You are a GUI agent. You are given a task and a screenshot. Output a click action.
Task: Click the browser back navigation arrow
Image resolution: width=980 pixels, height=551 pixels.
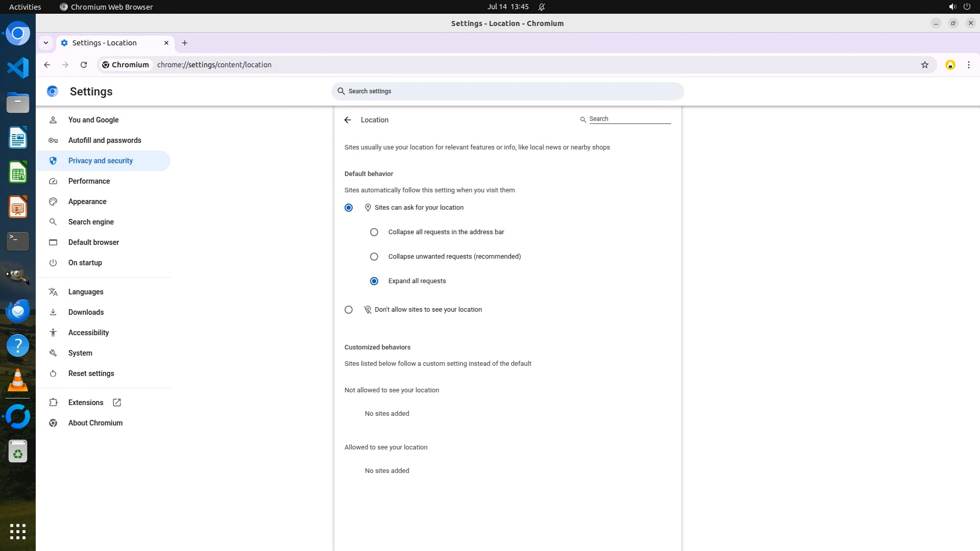coord(47,65)
